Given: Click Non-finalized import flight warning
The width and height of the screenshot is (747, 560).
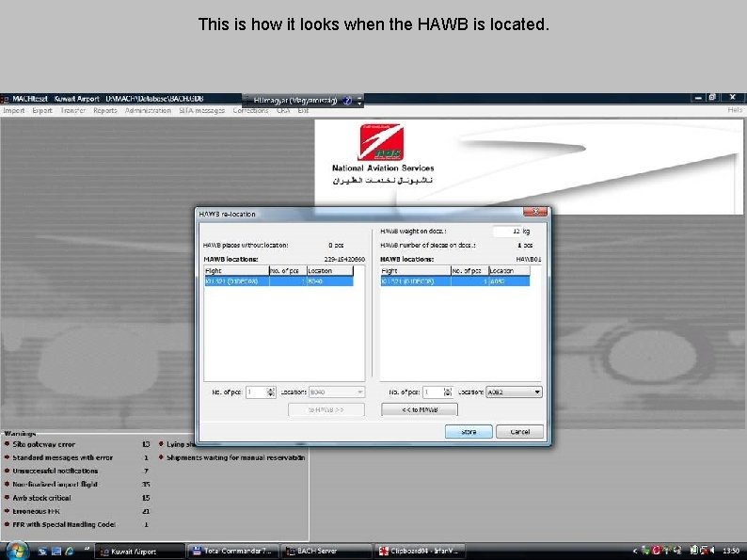Looking at the screenshot, I should click(x=55, y=484).
